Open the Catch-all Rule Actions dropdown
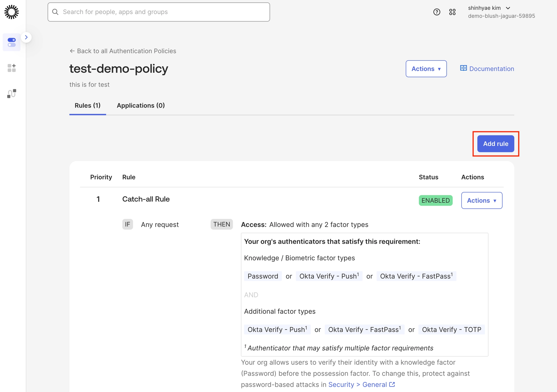557x392 pixels. 481,200
